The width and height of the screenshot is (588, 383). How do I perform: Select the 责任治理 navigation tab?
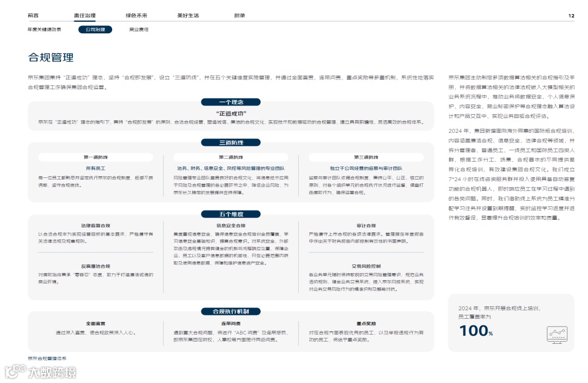(x=85, y=15)
